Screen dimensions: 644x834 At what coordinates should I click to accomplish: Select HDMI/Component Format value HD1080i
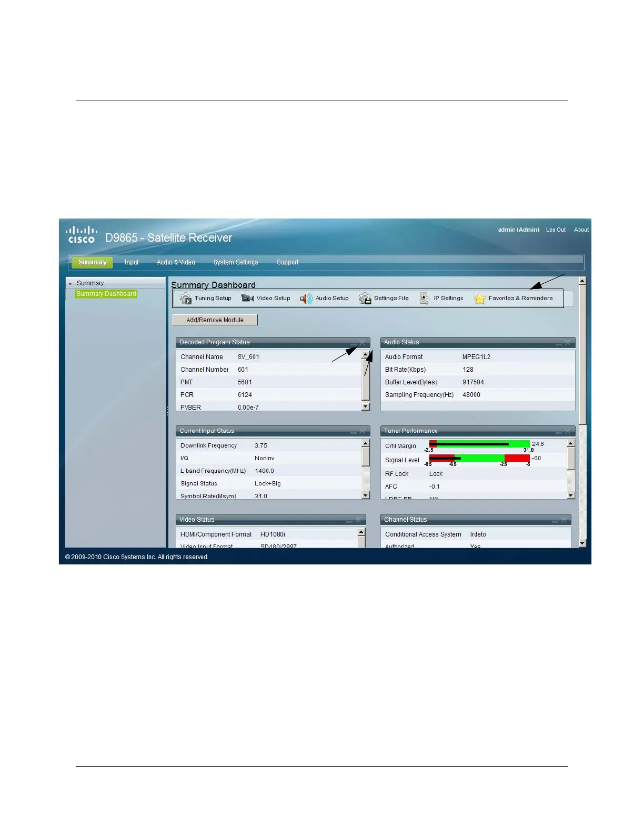pos(273,534)
